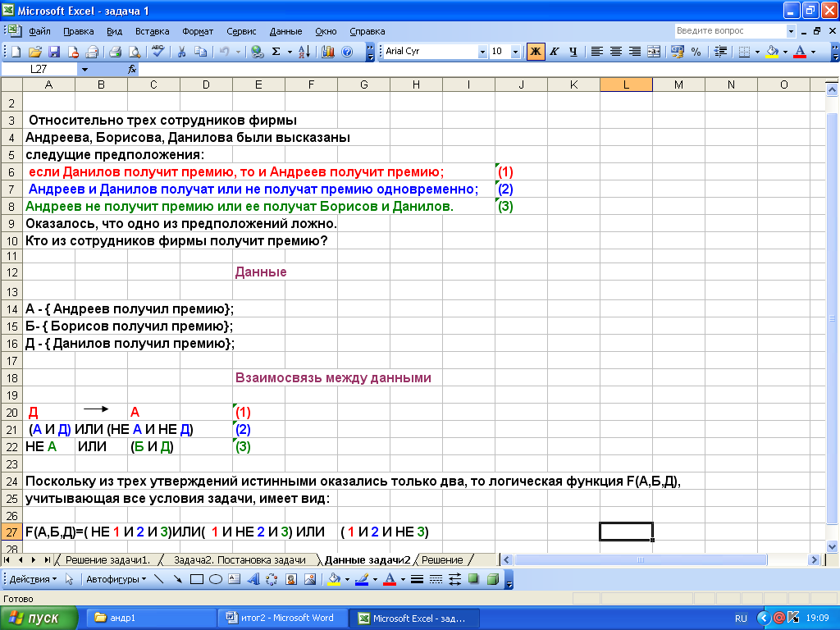Run spelling check (ABC icon)
The width and height of the screenshot is (840, 630).
[x=157, y=52]
